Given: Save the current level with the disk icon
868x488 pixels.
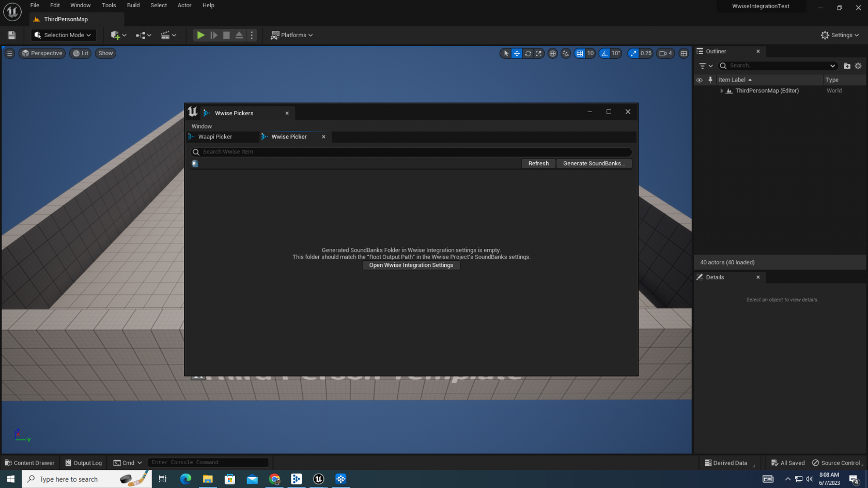Looking at the screenshot, I should pyautogui.click(x=11, y=35).
